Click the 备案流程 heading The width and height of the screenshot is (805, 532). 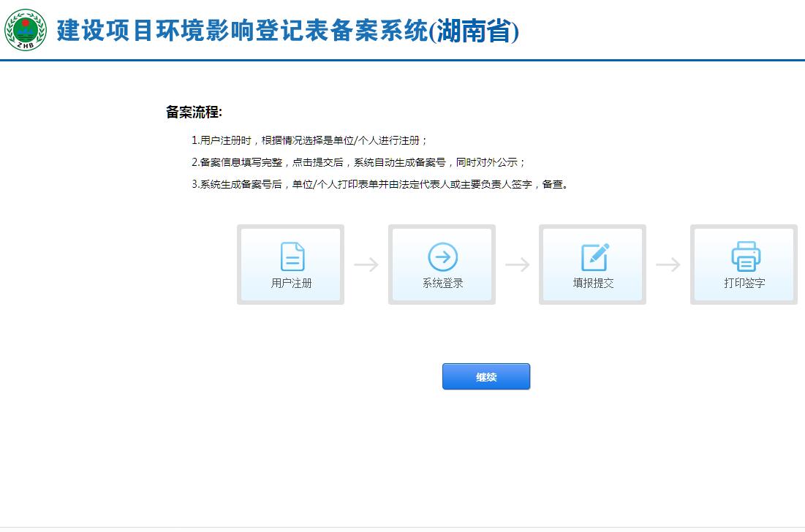(x=193, y=113)
